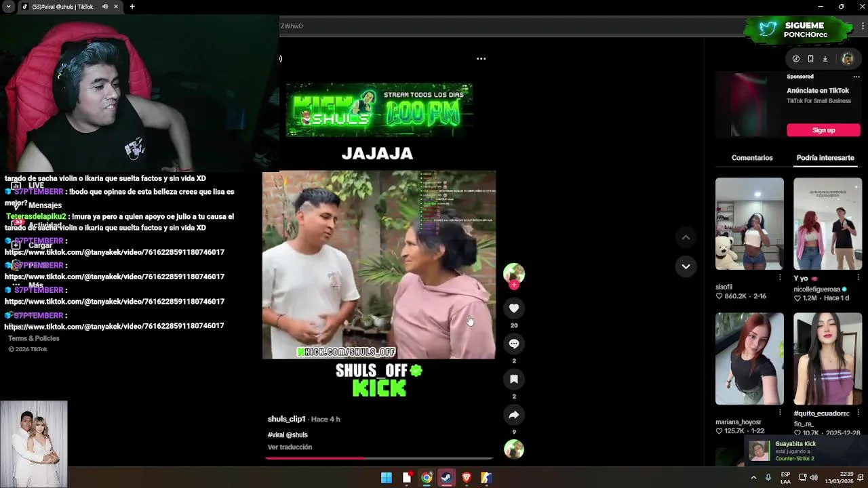This screenshot has width=868, height=488.
Task: Click Ver traducción under the caption
Action: [290, 447]
